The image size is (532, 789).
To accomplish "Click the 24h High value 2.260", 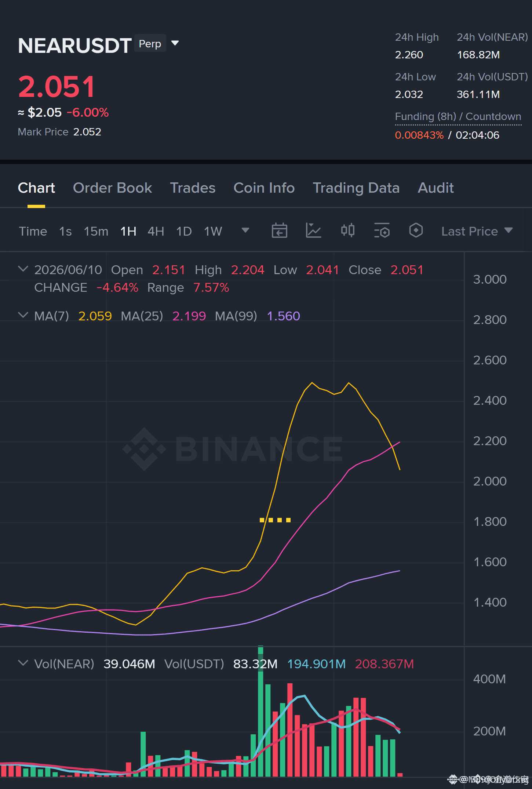I will [409, 55].
